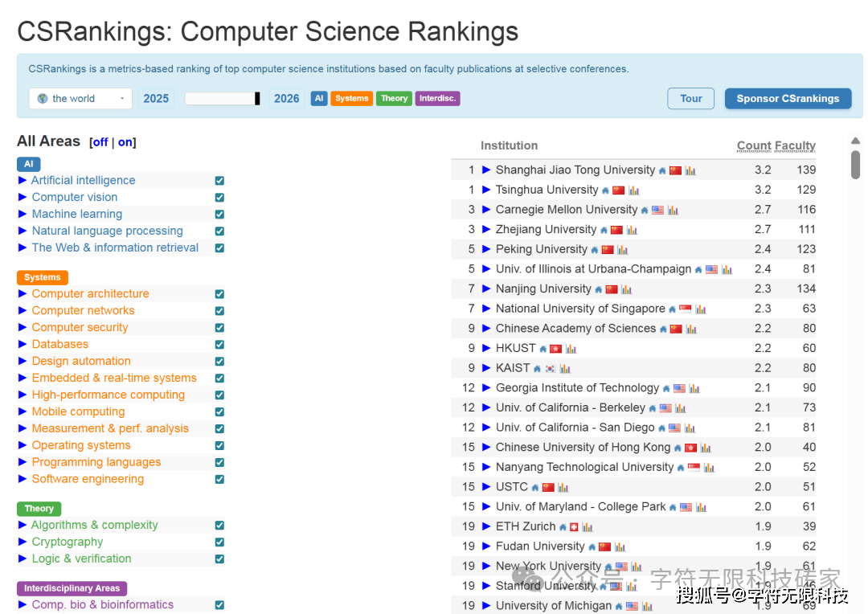Click the rankings list vertical scrollbar

(855, 165)
